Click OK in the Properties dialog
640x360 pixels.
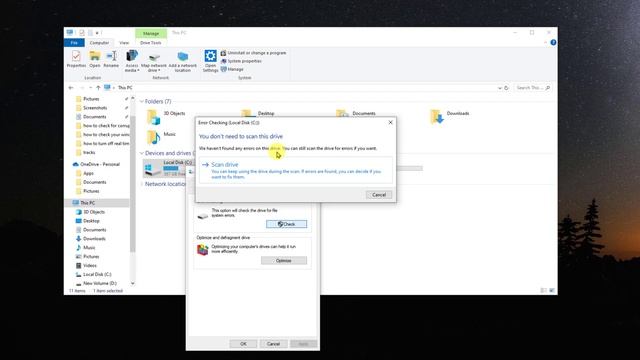click(243, 344)
